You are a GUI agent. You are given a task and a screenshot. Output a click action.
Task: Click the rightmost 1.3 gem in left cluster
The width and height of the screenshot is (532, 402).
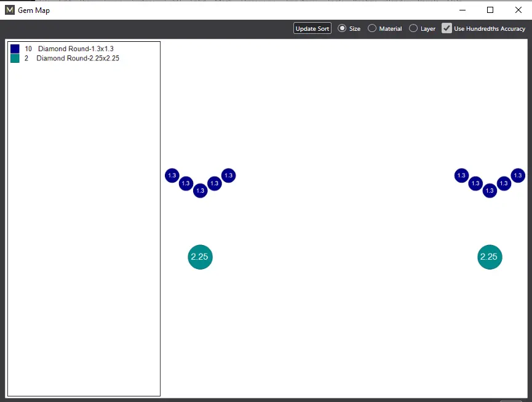[x=228, y=175]
